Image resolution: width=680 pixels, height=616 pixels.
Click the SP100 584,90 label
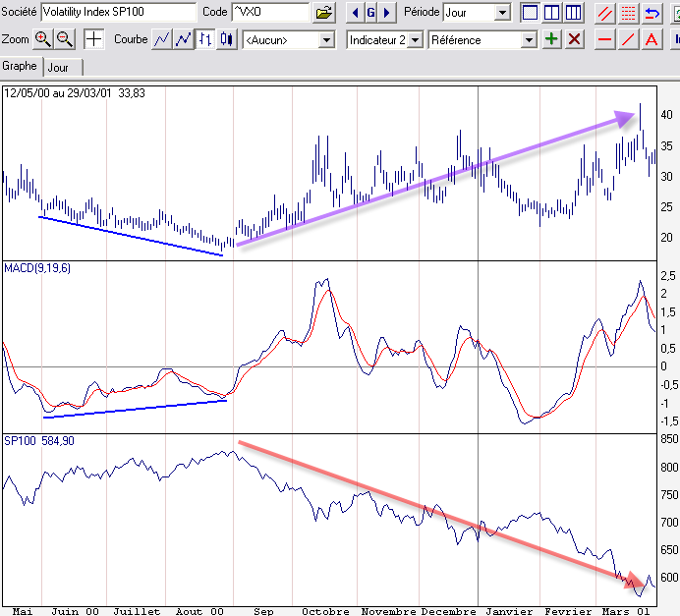[x=39, y=441]
